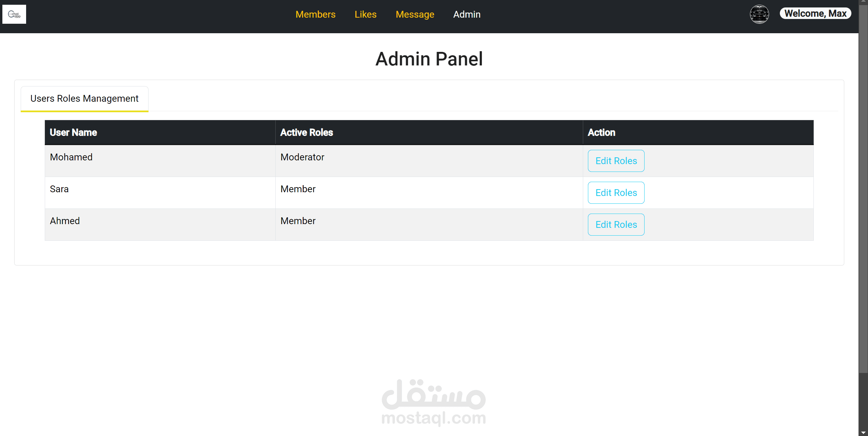Edit roles for Mohamed

coord(616,161)
